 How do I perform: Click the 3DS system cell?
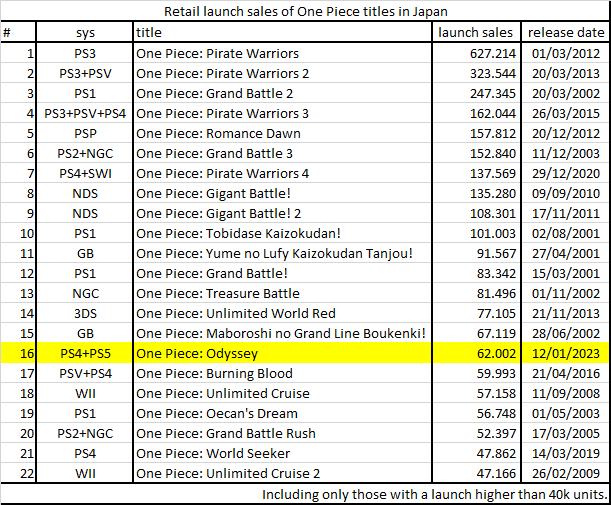click(x=85, y=314)
